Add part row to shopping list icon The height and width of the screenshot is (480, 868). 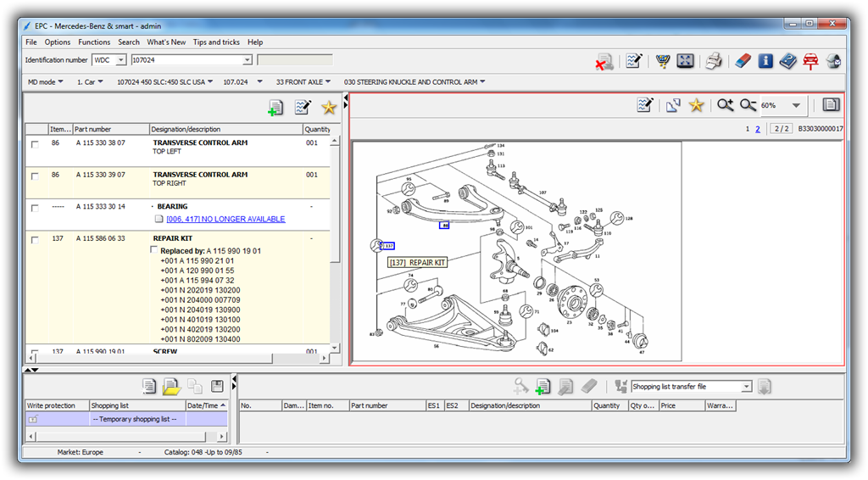pos(542,387)
